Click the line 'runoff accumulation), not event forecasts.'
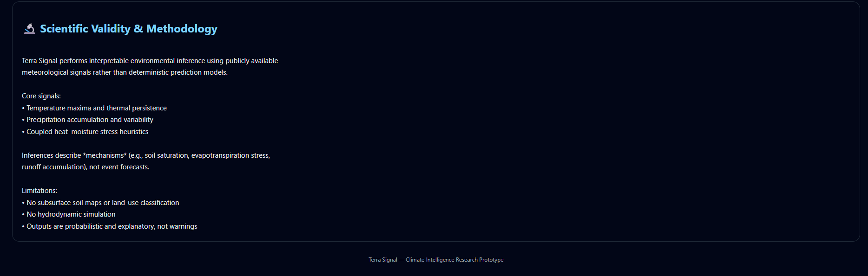Screen dimensions: 868x276 pyautogui.click(x=85, y=167)
